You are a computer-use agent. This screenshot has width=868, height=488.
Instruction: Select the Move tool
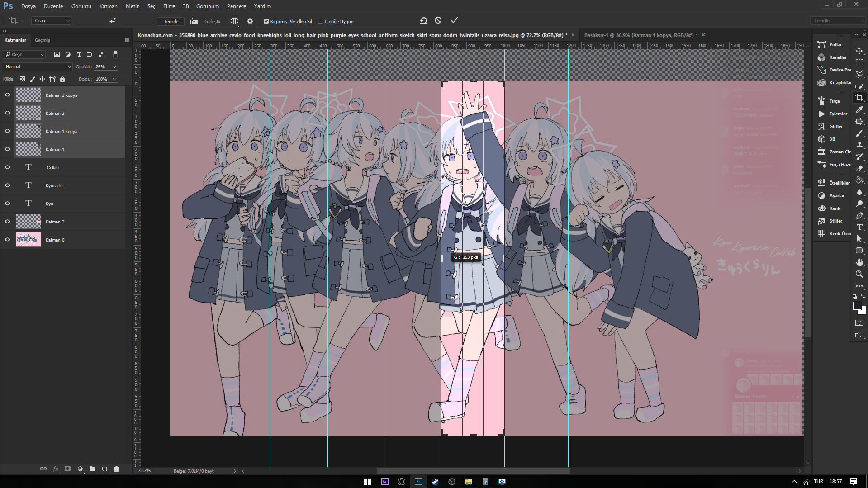[x=859, y=51]
